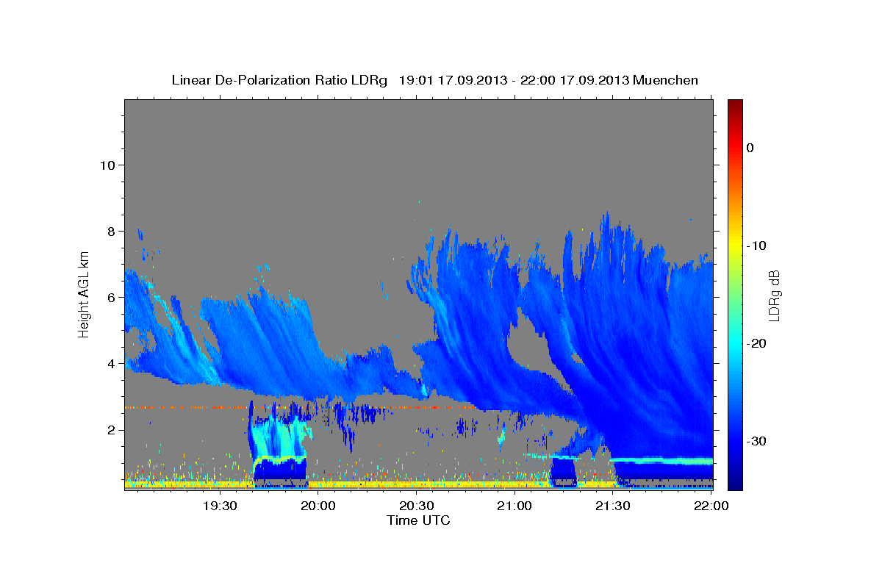Screen dimensions: 882x588
Task: Click the '20:00' time tick label
Action: [318, 506]
